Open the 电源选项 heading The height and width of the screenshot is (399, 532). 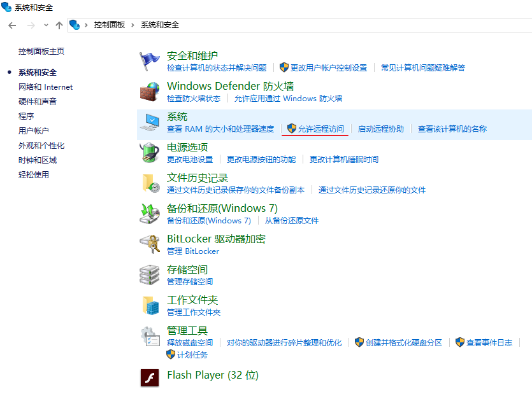[187, 147]
